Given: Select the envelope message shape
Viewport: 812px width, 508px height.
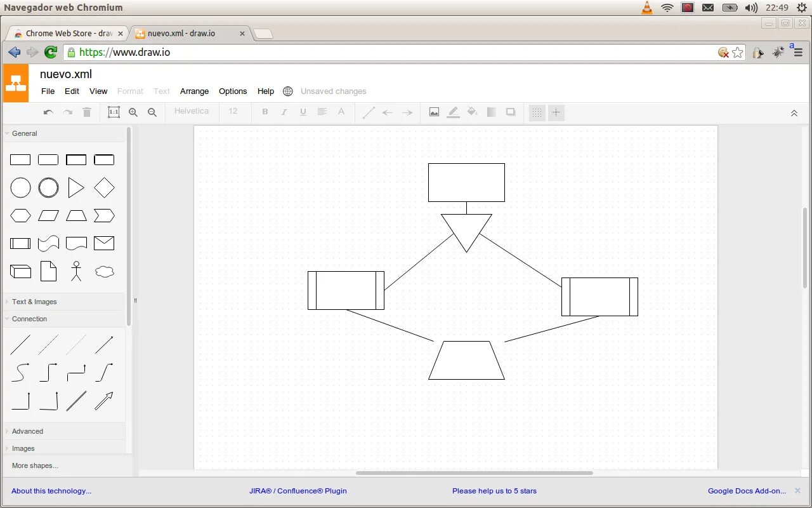Looking at the screenshot, I should 104,243.
